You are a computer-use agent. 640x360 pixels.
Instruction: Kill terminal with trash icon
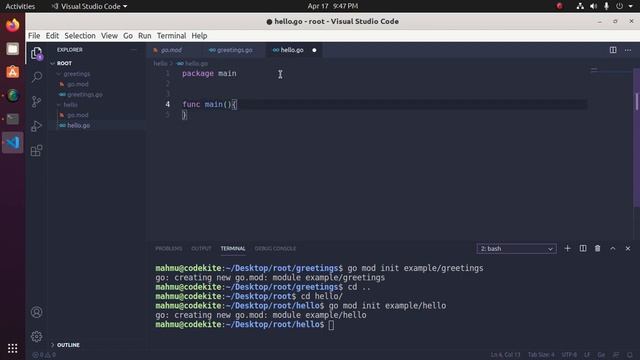point(598,248)
